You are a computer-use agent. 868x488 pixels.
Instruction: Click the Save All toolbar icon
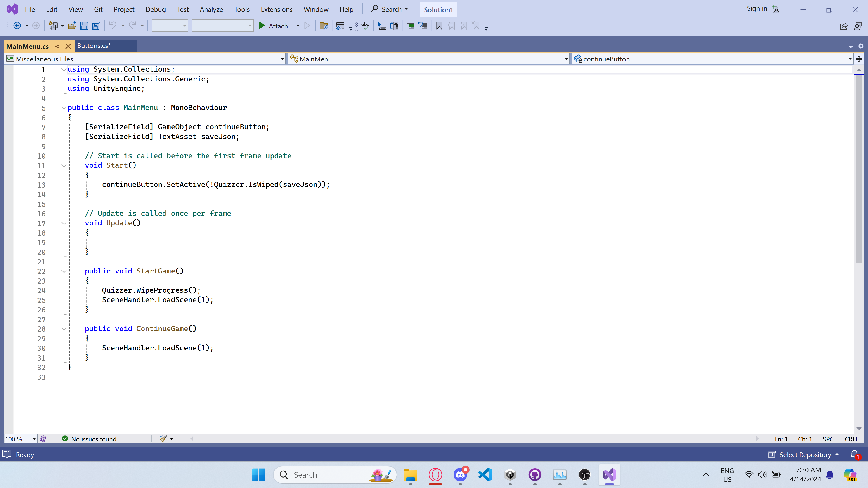(96, 26)
